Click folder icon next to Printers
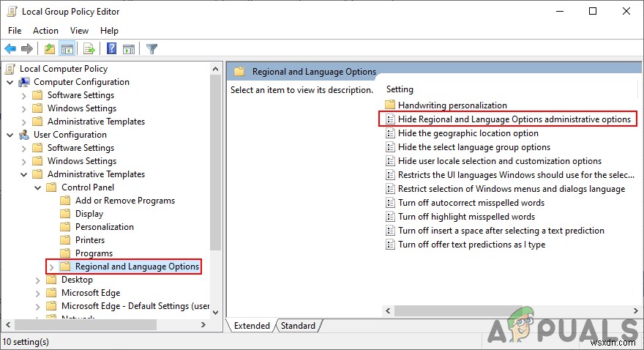Image resolution: width=644 pixels, height=350 pixels. [x=65, y=240]
